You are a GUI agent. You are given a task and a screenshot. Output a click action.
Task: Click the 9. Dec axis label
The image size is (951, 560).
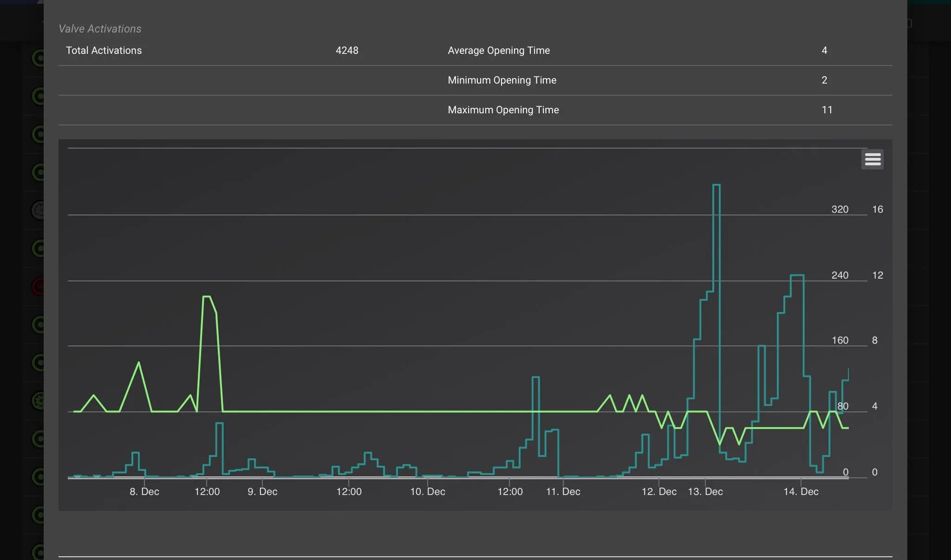[x=262, y=491]
